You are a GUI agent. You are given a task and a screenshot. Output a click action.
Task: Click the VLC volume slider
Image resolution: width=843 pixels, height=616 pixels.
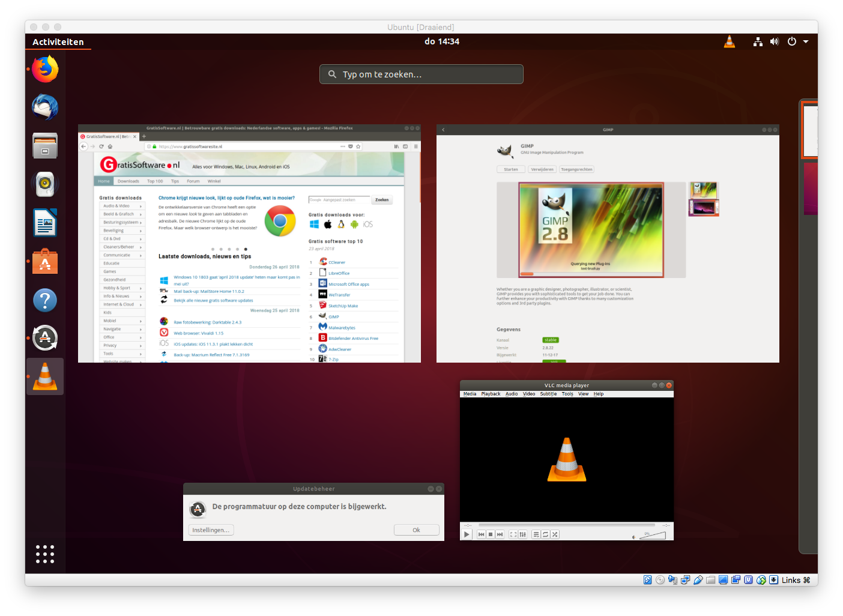point(653,535)
